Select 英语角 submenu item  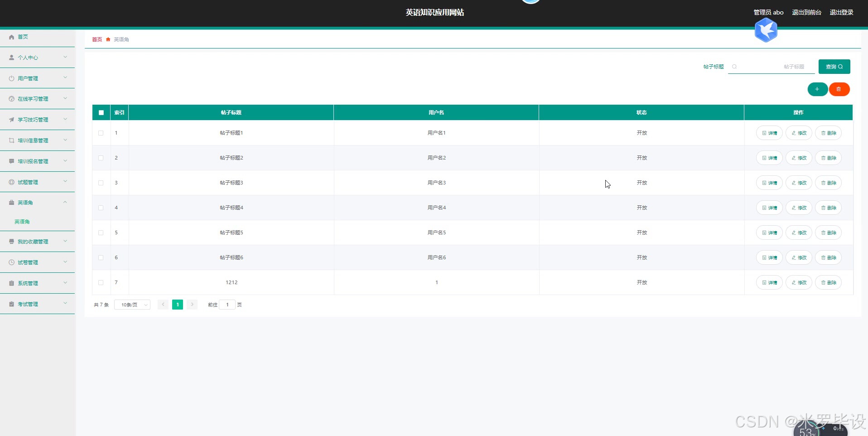click(x=22, y=222)
